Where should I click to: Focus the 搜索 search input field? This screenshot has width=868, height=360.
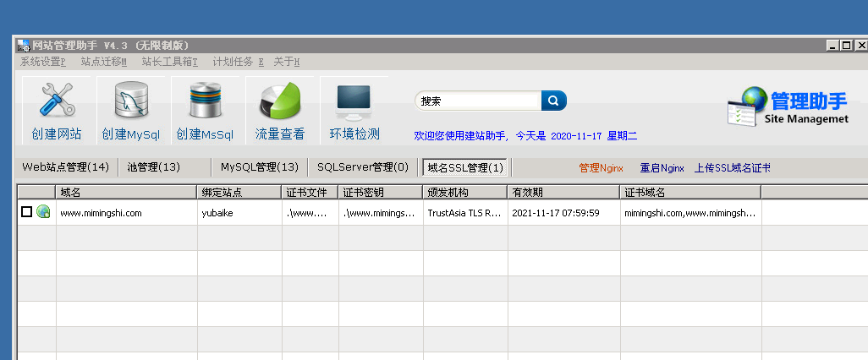(478, 101)
